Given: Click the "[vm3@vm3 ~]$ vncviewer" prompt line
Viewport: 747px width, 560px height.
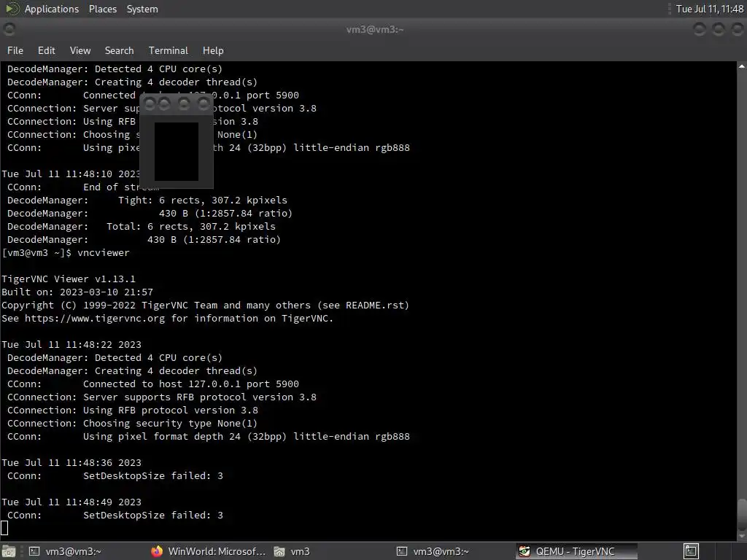Looking at the screenshot, I should [x=65, y=253].
